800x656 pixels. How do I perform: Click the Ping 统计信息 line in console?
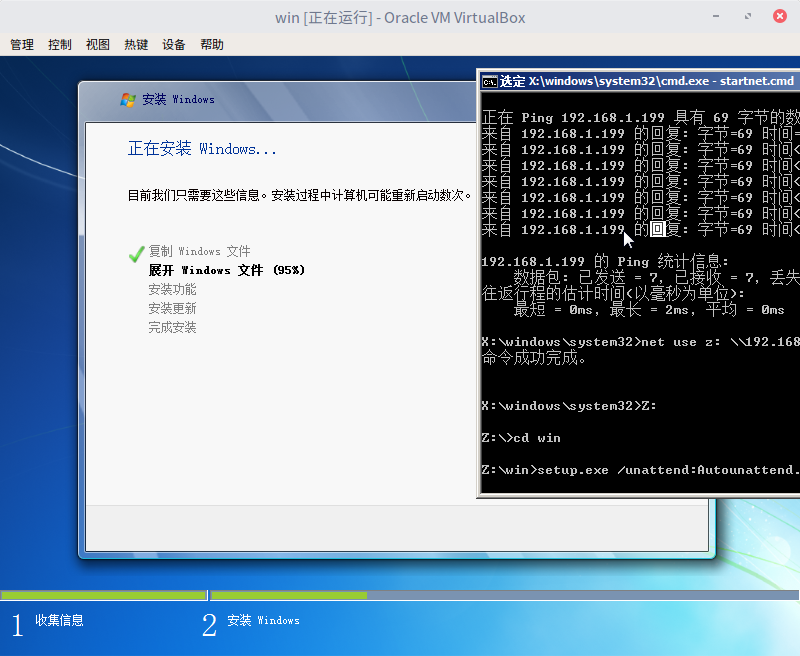point(606,262)
